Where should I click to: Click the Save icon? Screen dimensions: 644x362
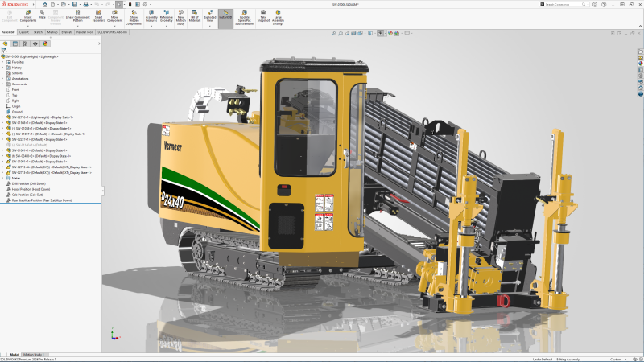point(75,5)
